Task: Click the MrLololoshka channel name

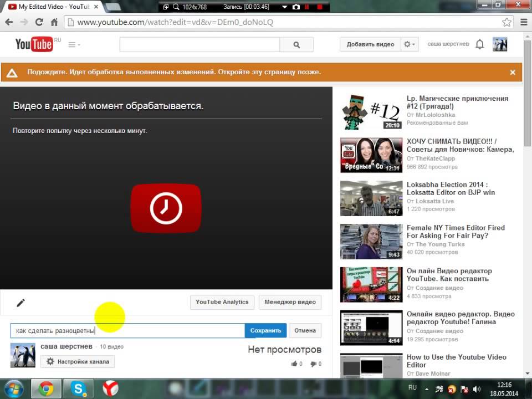Action: 436,115
